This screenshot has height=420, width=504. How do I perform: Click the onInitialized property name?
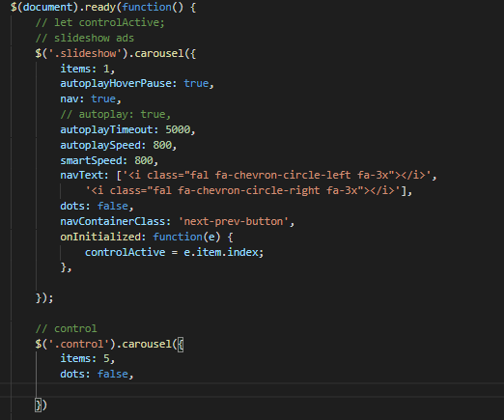99,237
